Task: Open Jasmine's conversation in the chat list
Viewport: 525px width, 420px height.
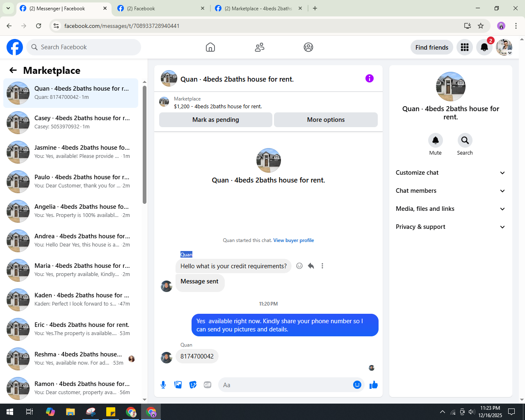Action: coord(71,152)
